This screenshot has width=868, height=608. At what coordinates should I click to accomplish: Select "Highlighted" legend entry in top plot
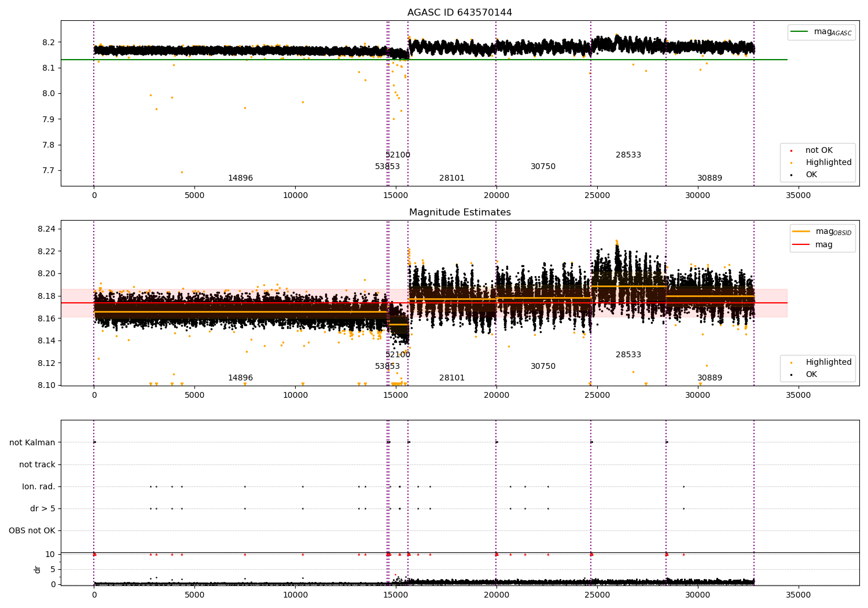[828, 163]
